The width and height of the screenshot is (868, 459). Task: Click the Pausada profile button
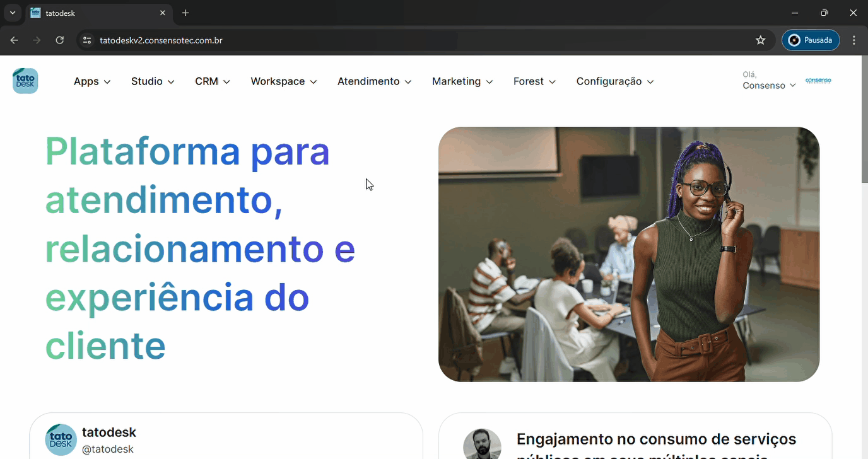coord(811,40)
